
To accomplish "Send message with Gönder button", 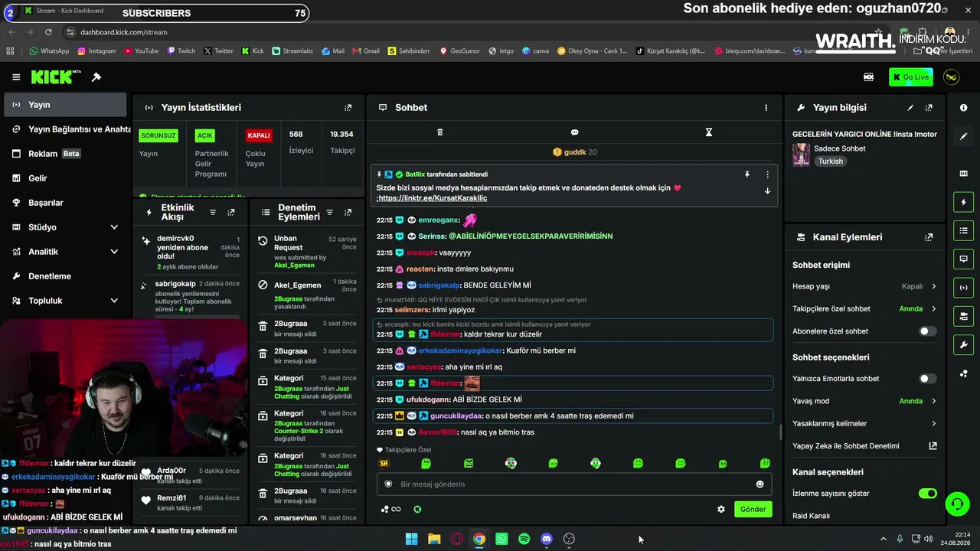I will click(753, 509).
